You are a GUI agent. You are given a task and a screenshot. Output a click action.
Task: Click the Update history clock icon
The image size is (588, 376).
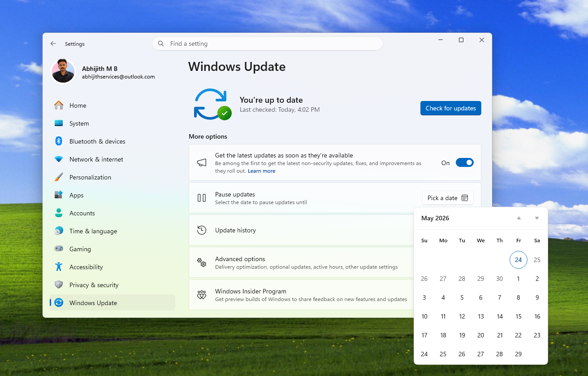click(x=201, y=230)
